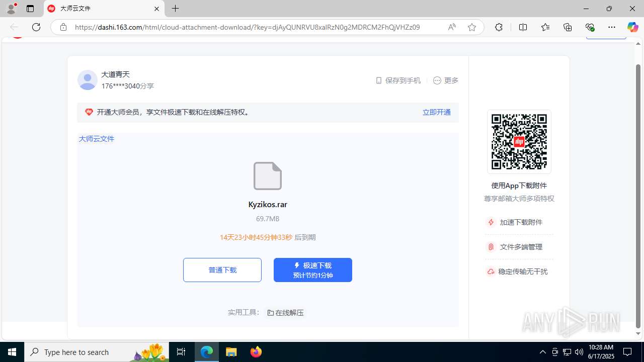
Task: Open Settings and more menu
Action: (x=612, y=27)
